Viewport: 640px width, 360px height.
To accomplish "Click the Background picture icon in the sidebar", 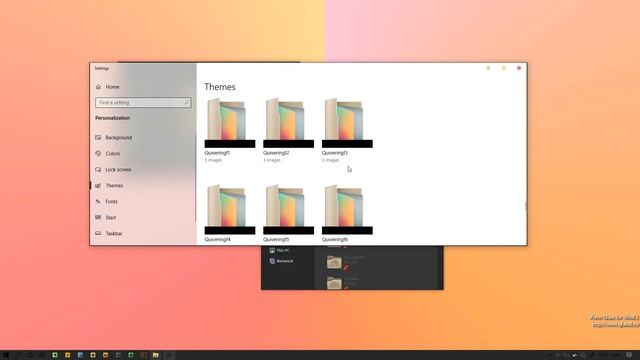I will (x=98, y=138).
